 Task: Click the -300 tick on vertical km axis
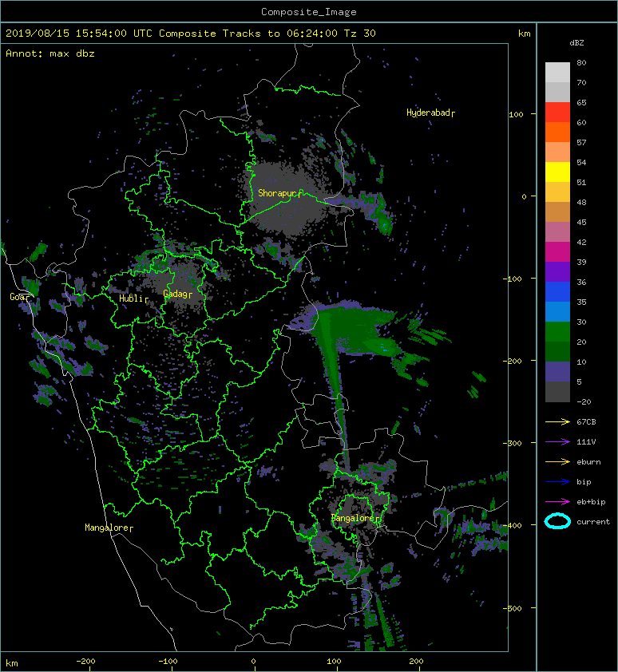[x=512, y=443]
